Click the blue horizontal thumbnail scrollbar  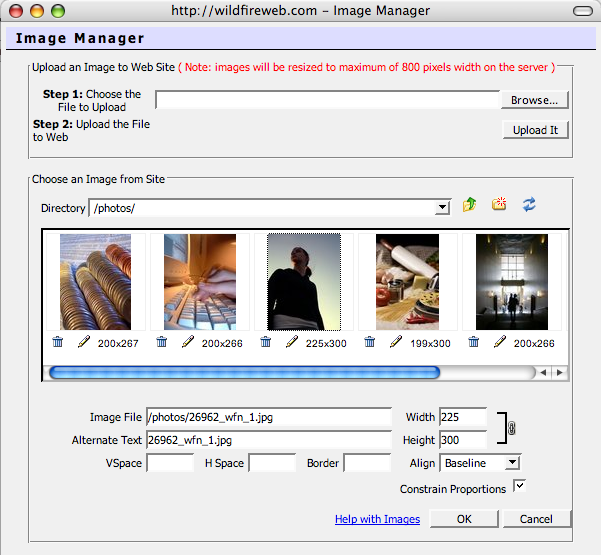tap(244, 372)
